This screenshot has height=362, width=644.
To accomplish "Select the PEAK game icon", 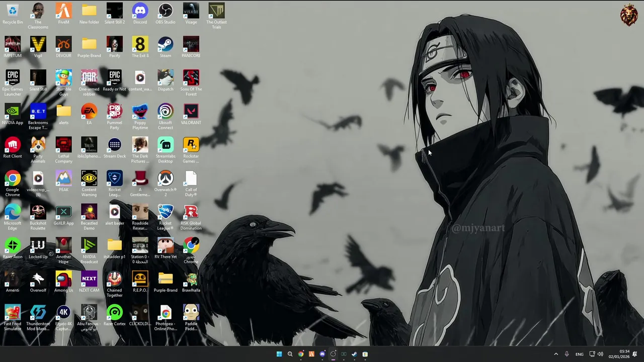I will pyautogui.click(x=63, y=182).
